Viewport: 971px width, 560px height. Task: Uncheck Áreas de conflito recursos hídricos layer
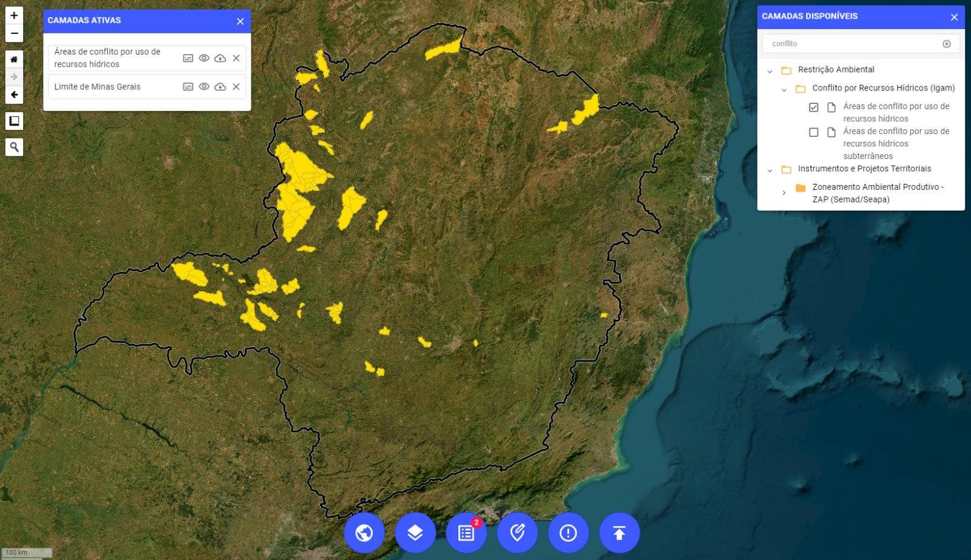pyautogui.click(x=814, y=107)
